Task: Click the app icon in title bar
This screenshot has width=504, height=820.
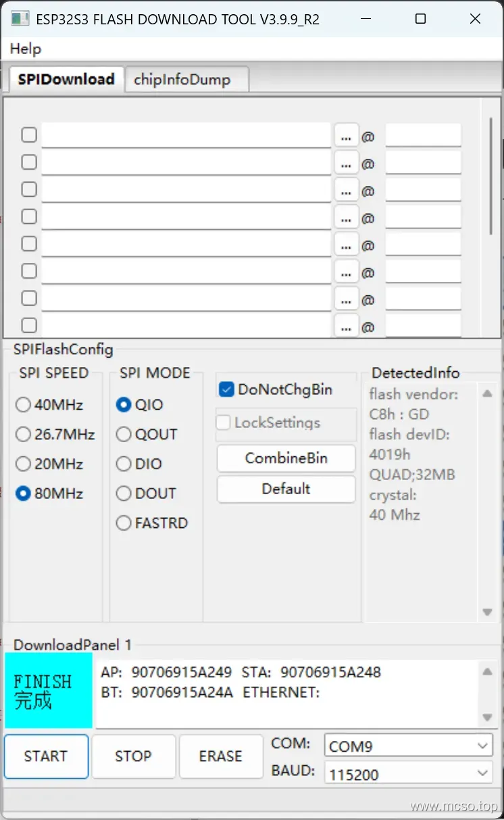Action: pos(20,19)
